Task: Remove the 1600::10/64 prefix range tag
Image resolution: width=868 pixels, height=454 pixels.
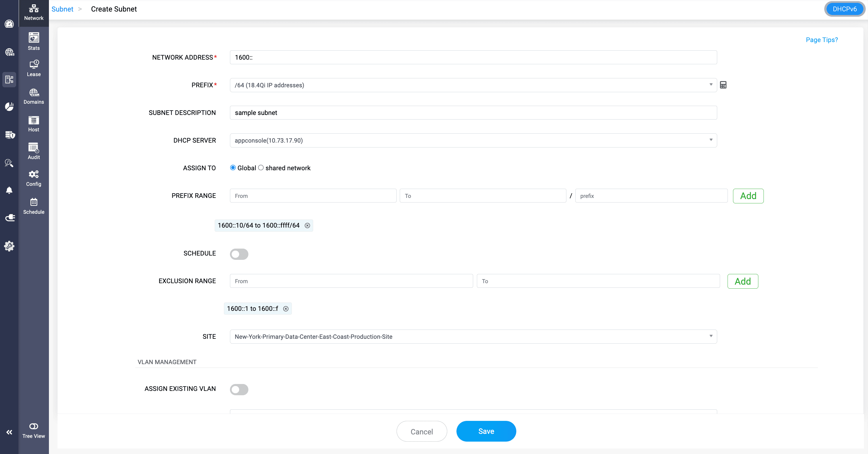Action: 307,225
